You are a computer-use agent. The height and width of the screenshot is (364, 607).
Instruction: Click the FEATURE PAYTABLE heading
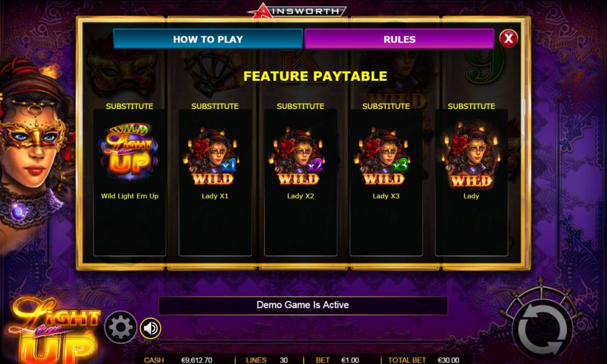coord(315,76)
